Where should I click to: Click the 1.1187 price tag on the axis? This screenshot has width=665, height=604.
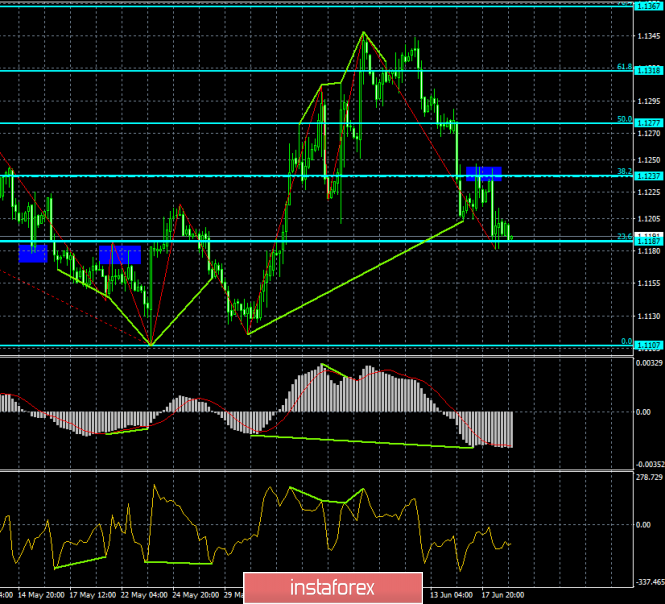(649, 241)
